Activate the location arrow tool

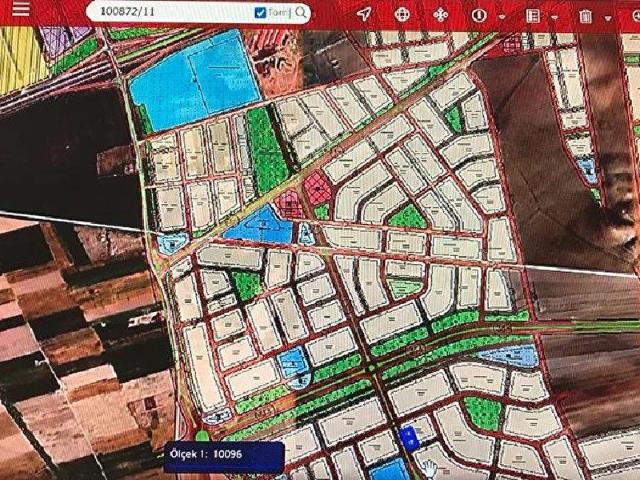(364, 15)
